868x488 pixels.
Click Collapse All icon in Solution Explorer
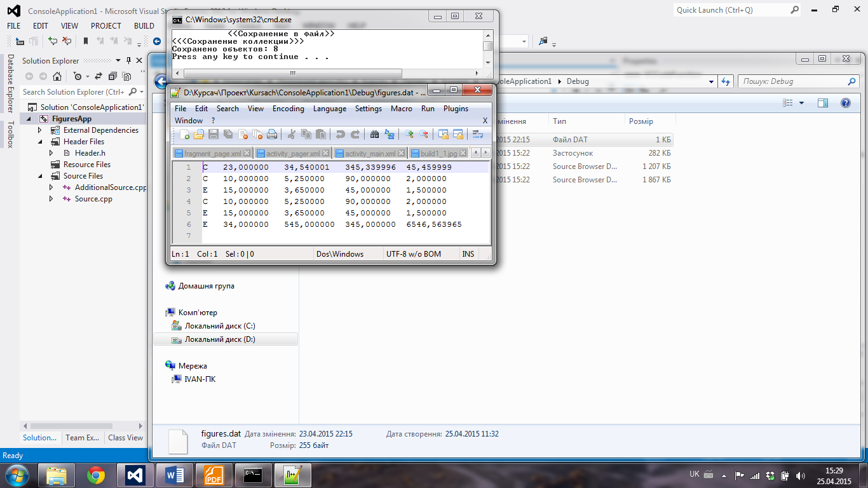(x=112, y=76)
